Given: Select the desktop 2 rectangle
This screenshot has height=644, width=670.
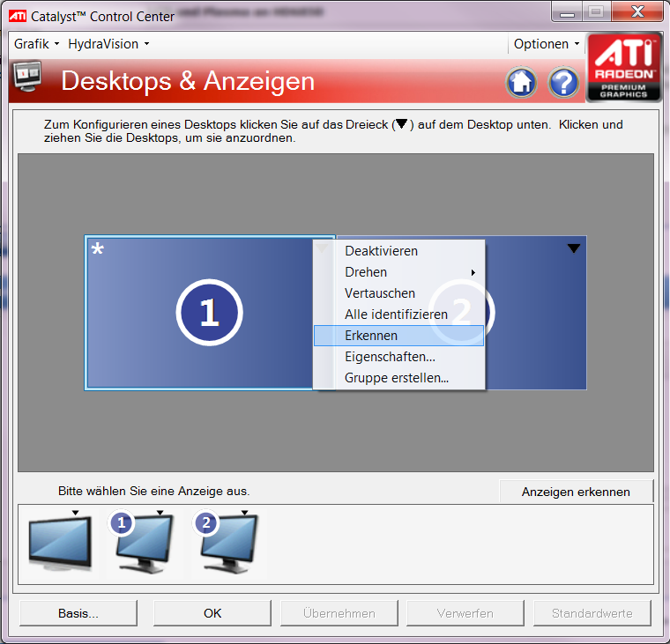Looking at the screenshot, I should point(536,313).
